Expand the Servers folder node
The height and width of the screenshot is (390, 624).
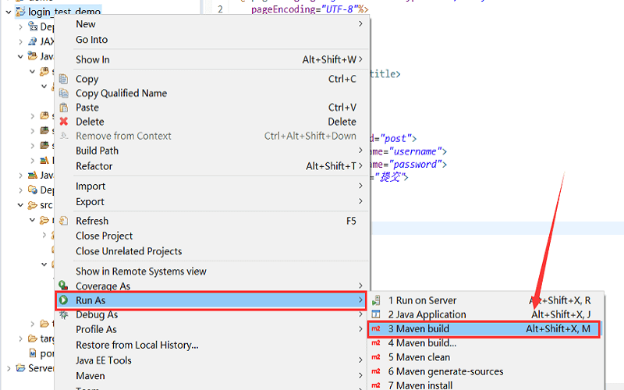pyautogui.click(x=8, y=369)
